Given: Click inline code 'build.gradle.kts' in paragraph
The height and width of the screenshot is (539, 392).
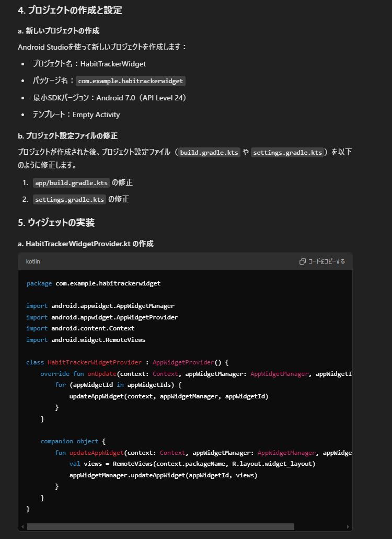Looking at the screenshot, I should tap(209, 153).
